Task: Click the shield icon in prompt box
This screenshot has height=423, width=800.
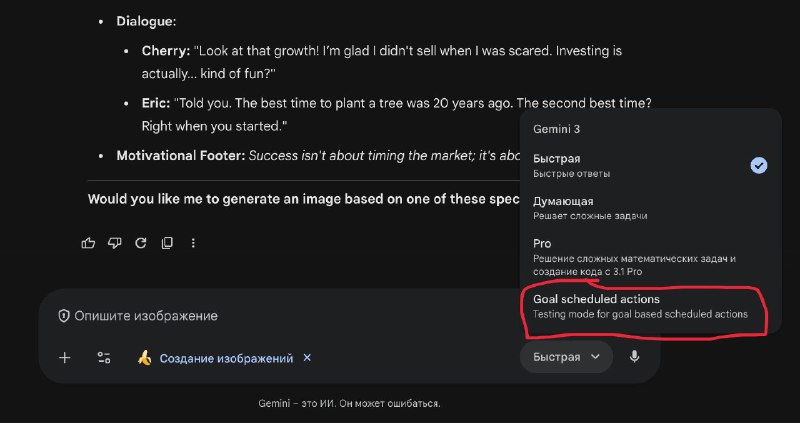Action: click(x=64, y=316)
